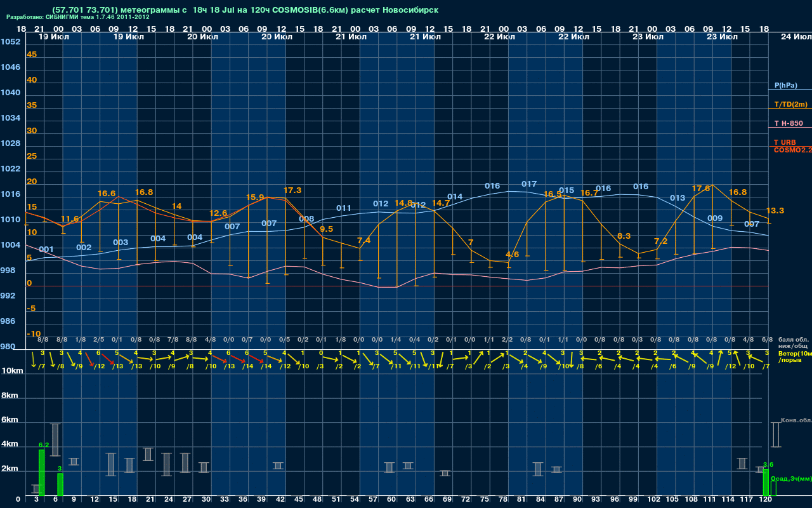Click the 1004 pressure axis label
The height and width of the screenshot is (508, 812).
tap(10, 245)
